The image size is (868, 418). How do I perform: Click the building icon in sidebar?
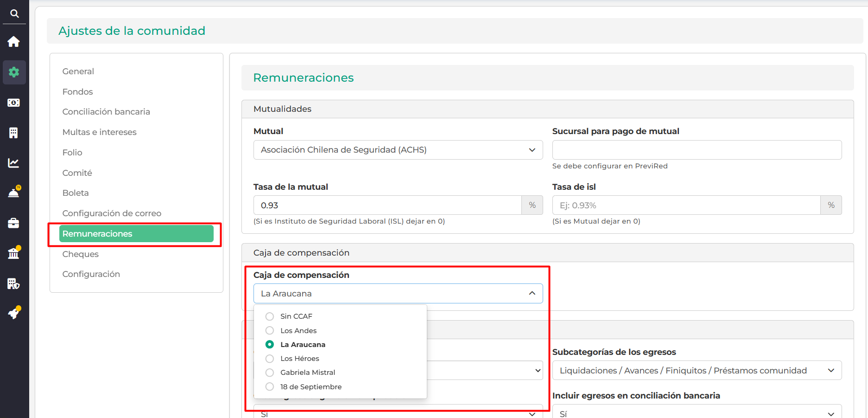(x=14, y=133)
